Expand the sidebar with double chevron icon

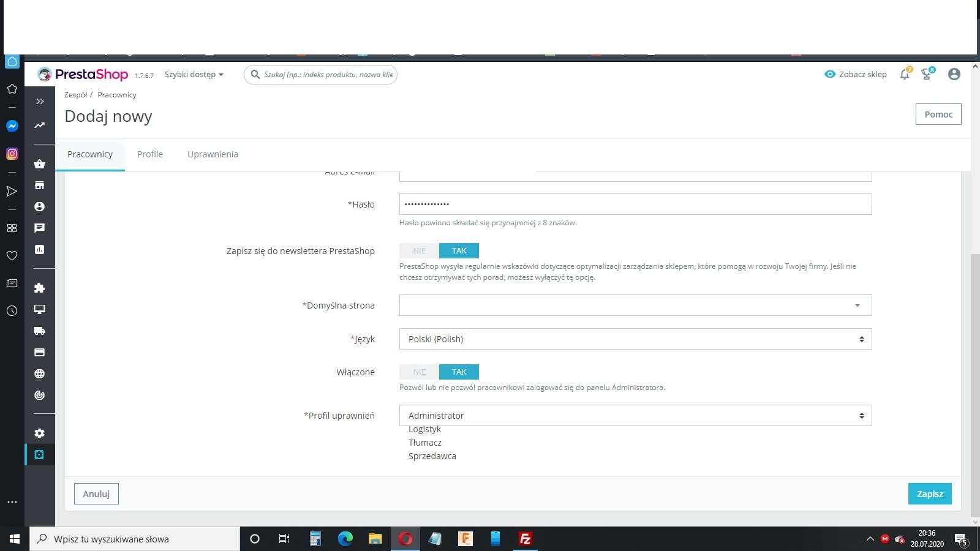pyautogui.click(x=40, y=101)
